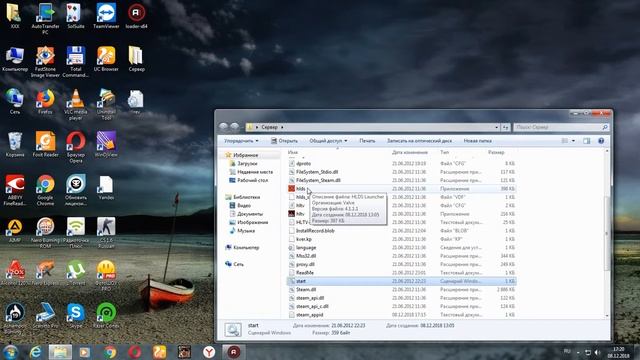Launch Skype from the desktop
Viewport: 640px width, 360px height.
[x=76, y=316]
